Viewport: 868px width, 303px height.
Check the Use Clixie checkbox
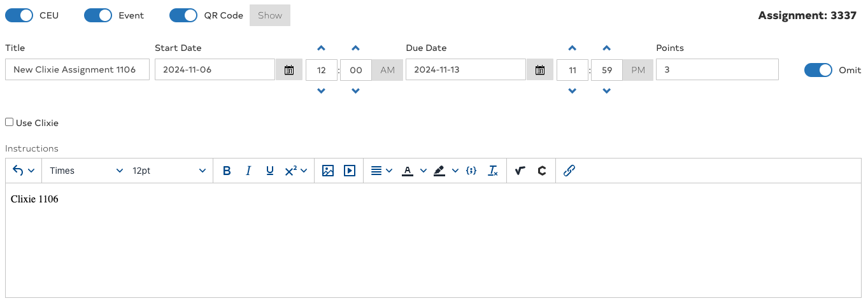pyautogui.click(x=9, y=122)
